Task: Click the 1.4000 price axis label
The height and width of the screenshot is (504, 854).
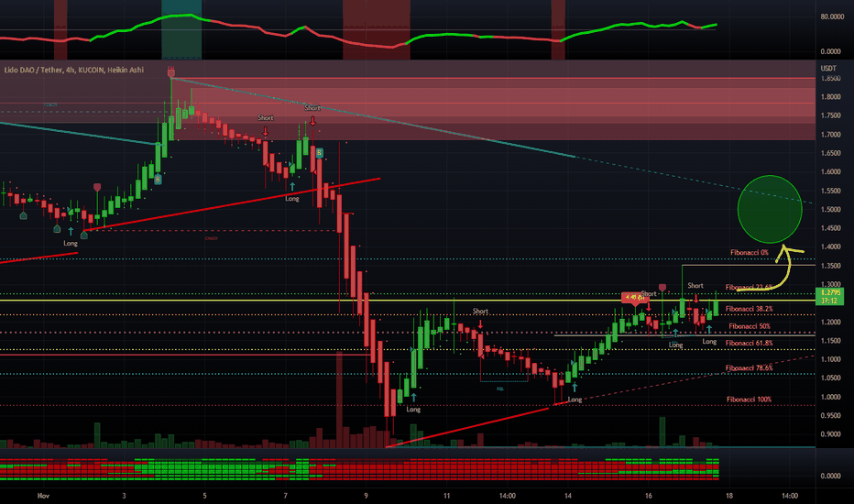Action: tap(830, 247)
